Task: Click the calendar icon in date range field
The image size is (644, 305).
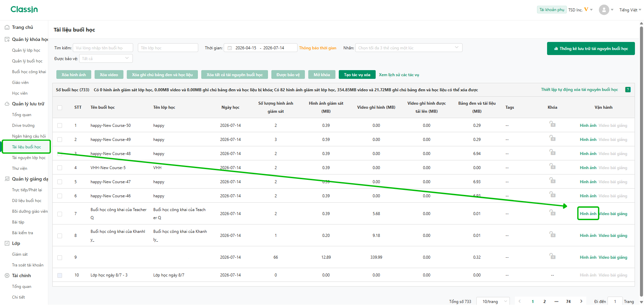Action: tap(230, 48)
